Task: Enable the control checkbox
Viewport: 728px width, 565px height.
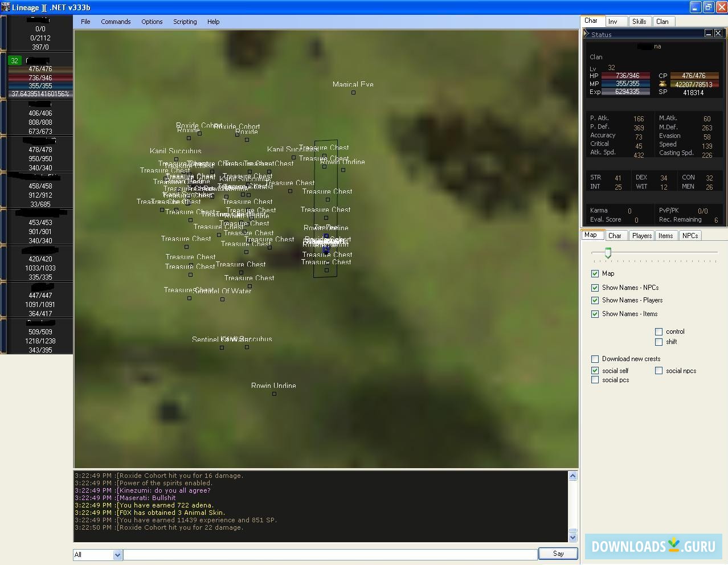Action: point(659,331)
